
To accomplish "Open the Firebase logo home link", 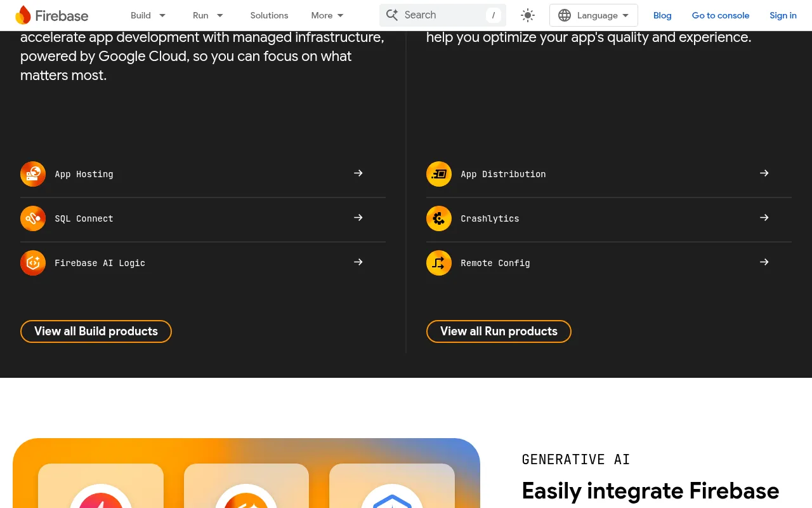I will (51, 15).
